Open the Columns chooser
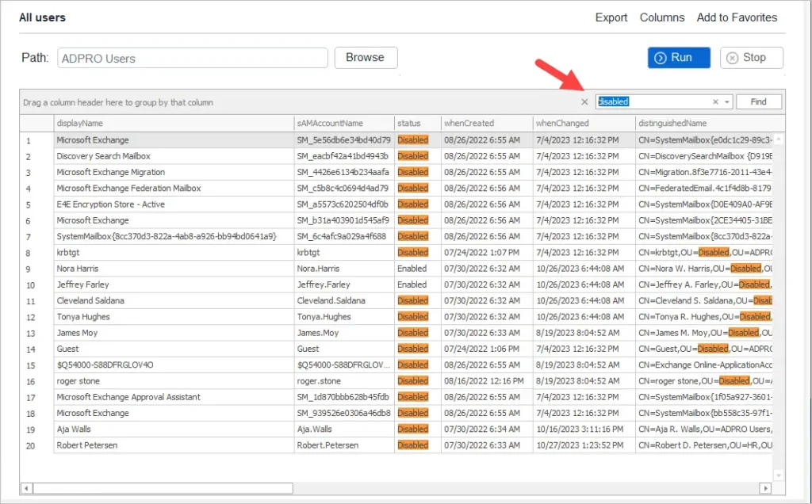This screenshot has height=504, width=812. (x=662, y=17)
